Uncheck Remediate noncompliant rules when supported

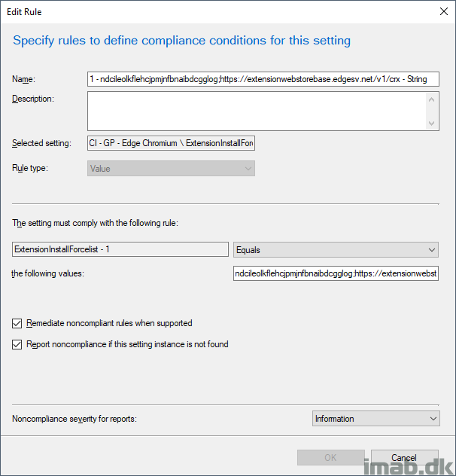pyautogui.click(x=17, y=323)
